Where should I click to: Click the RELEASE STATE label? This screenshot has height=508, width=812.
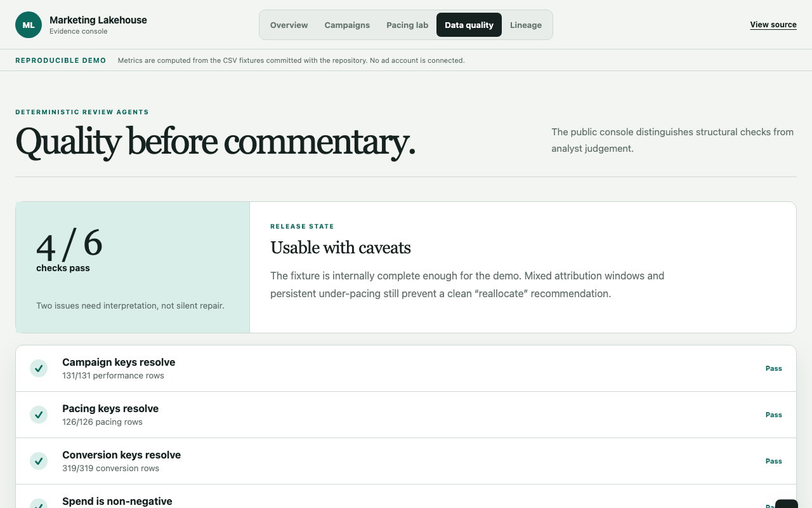pyautogui.click(x=302, y=226)
